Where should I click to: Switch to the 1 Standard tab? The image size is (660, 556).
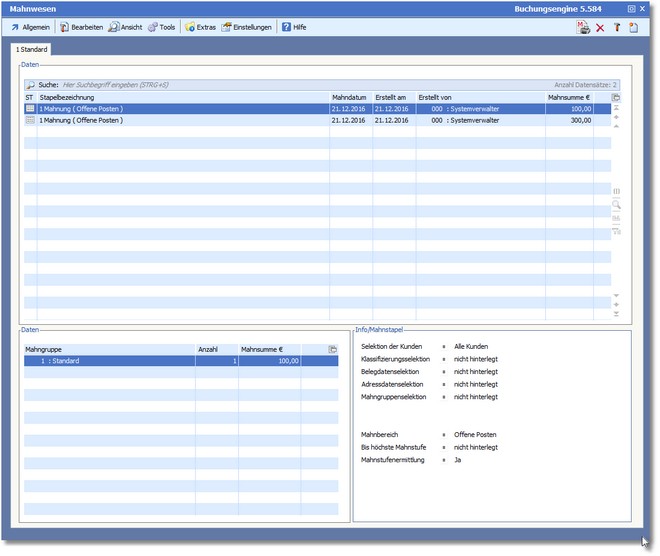31,49
